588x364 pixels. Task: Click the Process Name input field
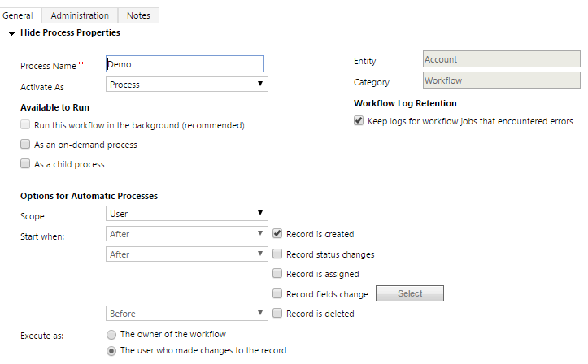185,64
